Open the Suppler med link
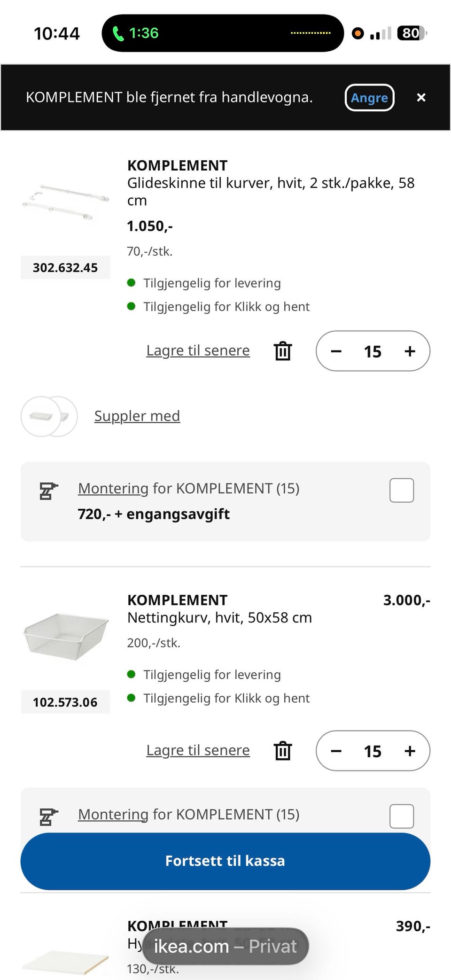This screenshot has height=980, width=451. (x=137, y=416)
